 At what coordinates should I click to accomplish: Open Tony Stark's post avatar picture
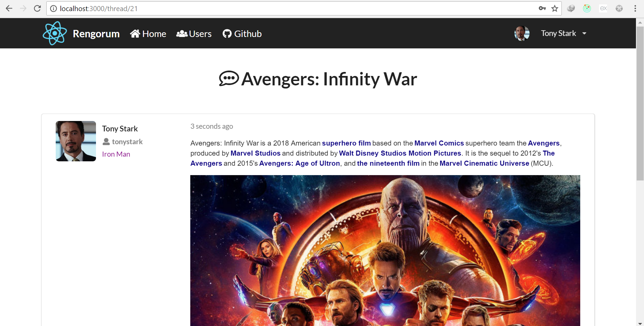click(x=76, y=141)
